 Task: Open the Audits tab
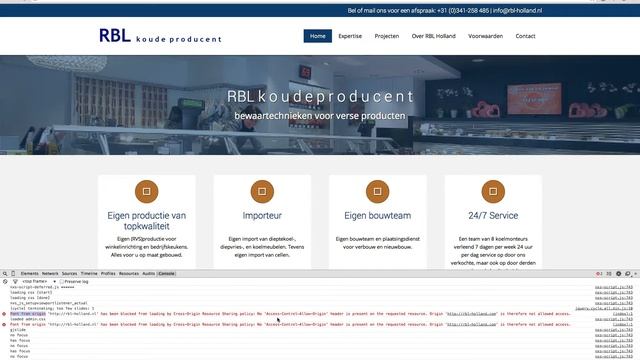149,274
